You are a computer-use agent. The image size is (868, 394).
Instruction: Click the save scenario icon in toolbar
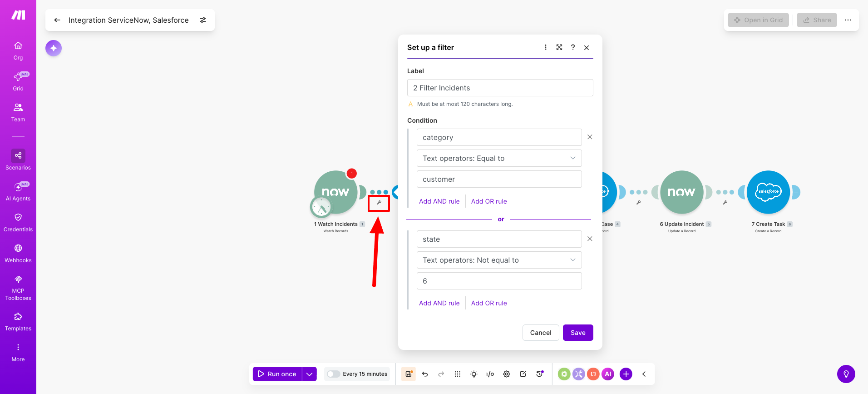point(409,374)
